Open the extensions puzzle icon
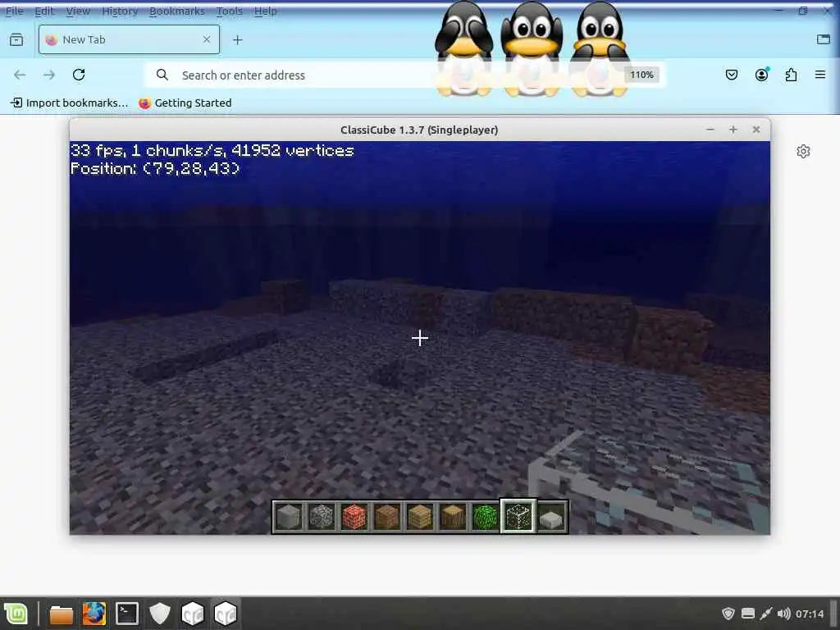The image size is (840, 630). point(792,75)
